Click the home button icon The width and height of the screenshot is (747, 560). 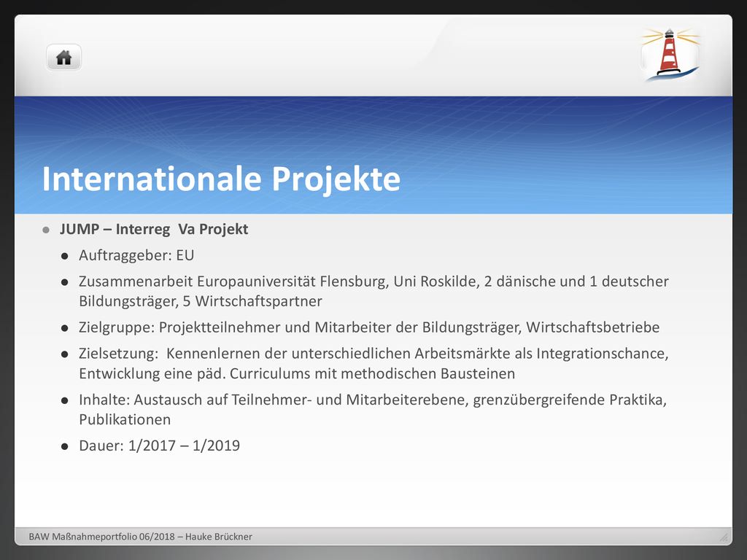coord(64,58)
